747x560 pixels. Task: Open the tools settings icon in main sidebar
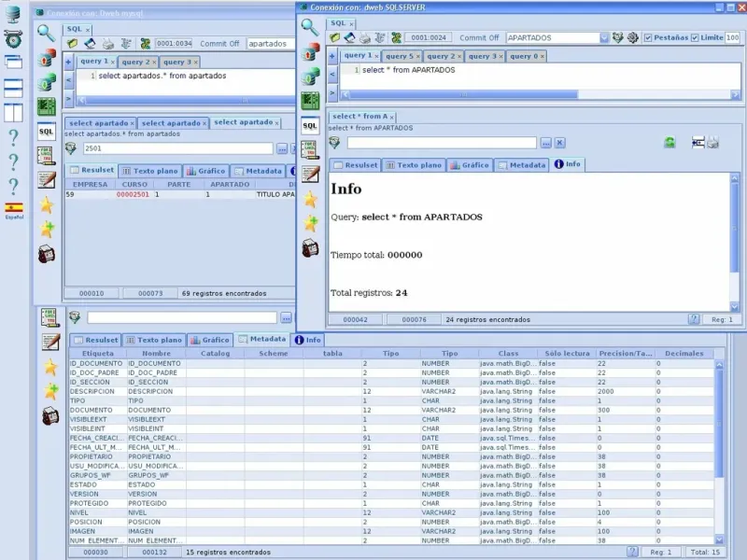13,38
